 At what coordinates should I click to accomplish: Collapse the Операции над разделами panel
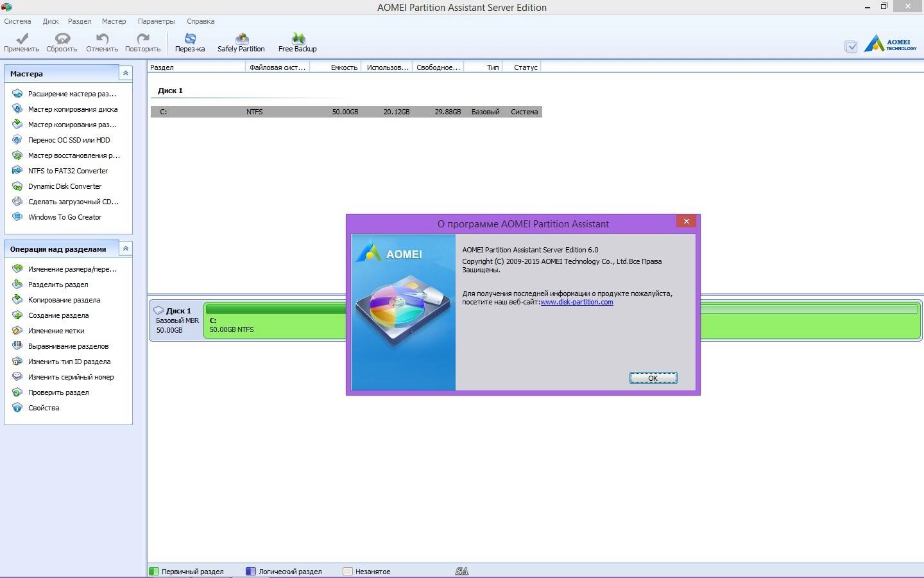coord(126,249)
